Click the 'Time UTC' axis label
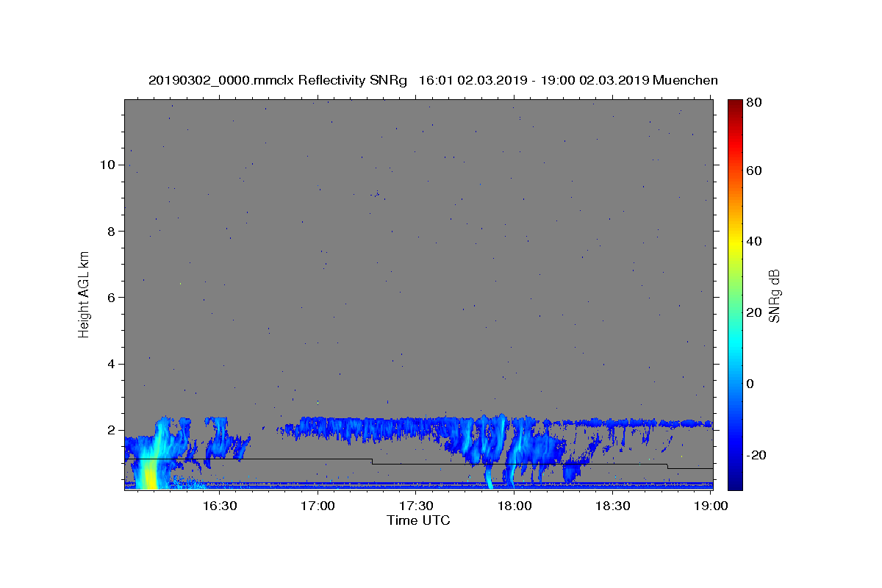Image resolution: width=882 pixels, height=588 pixels. [418, 520]
